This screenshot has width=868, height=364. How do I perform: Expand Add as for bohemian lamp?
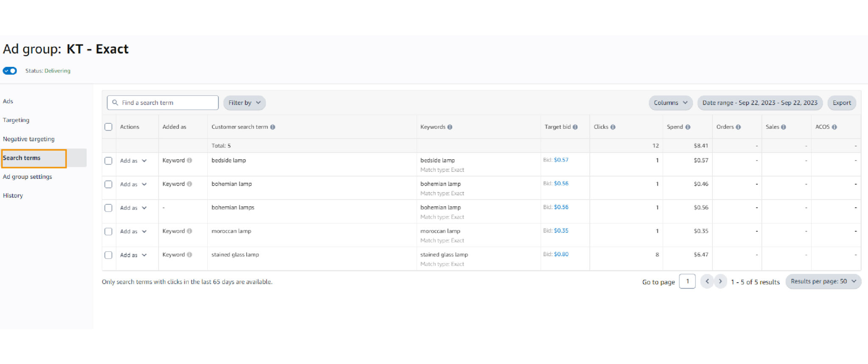point(133,184)
